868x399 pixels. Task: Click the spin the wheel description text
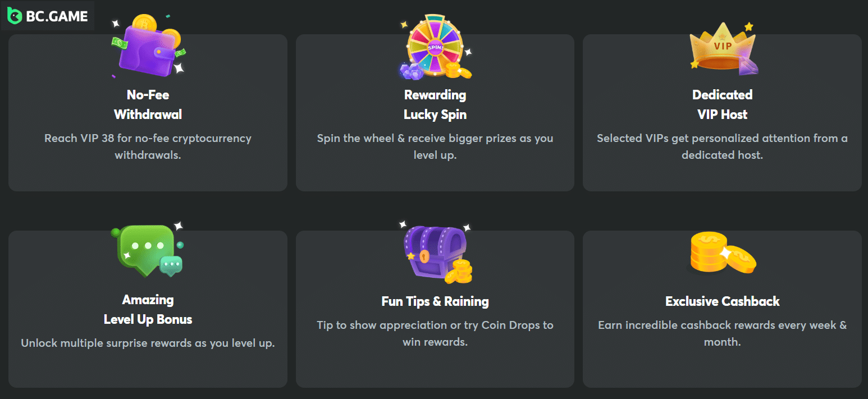tap(435, 146)
